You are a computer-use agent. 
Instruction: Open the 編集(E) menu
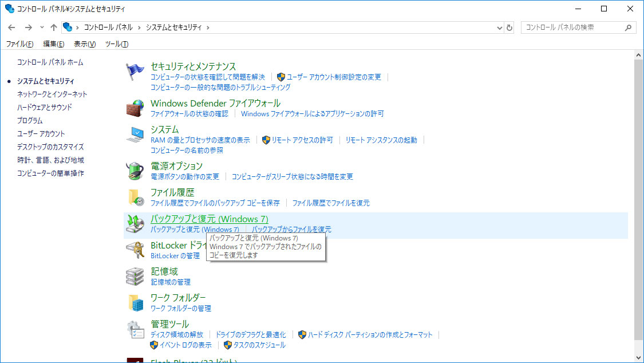pyautogui.click(x=53, y=44)
